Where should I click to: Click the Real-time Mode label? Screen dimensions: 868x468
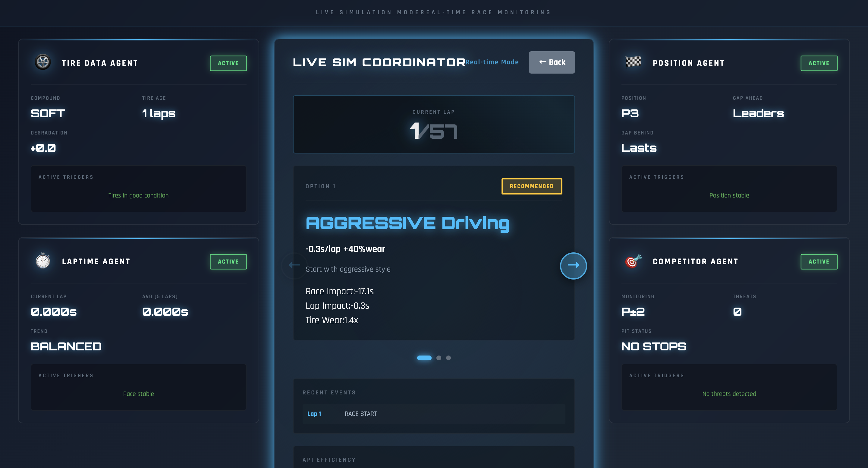pos(492,62)
